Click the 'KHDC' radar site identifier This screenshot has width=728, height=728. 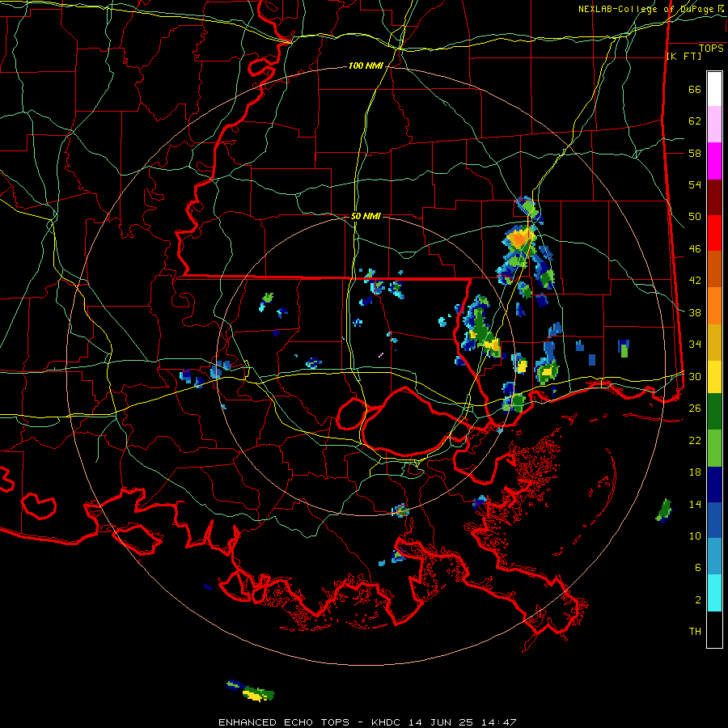(387, 722)
